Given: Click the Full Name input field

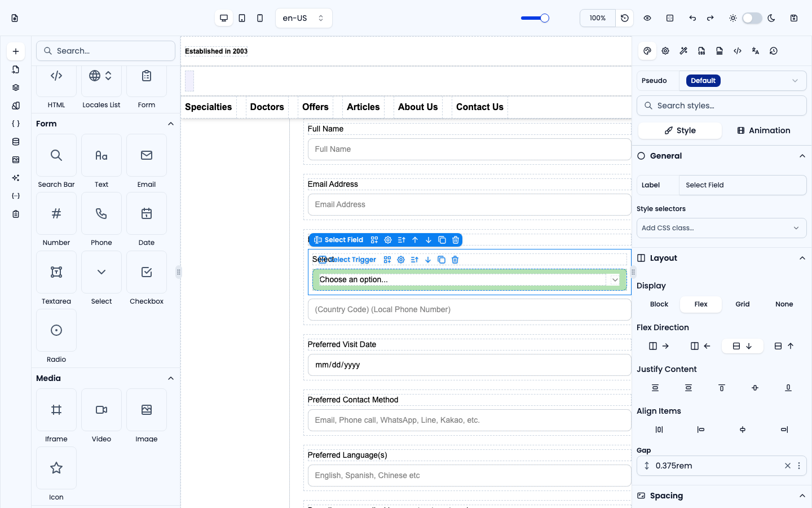Looking at the screenshot, I should [x=470, y=150].
